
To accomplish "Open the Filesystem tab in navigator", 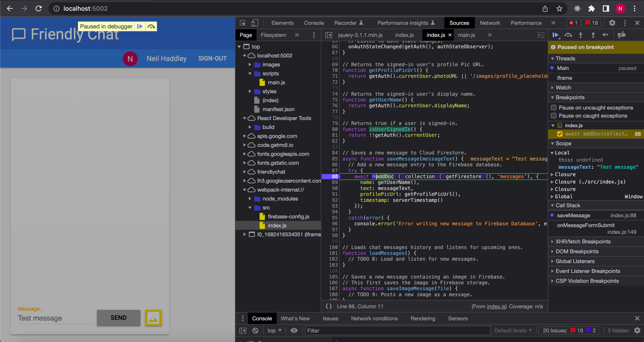I will (x=273, y=35).
